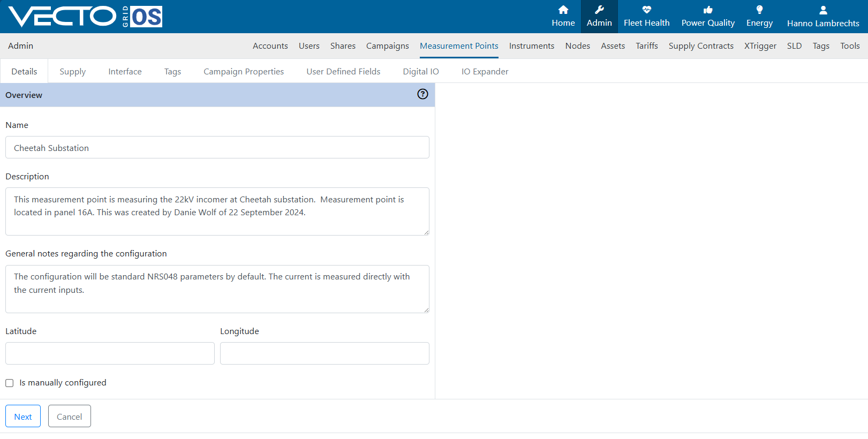Open Accounts admin link
The image size is (868, 439).
(270, 46)
